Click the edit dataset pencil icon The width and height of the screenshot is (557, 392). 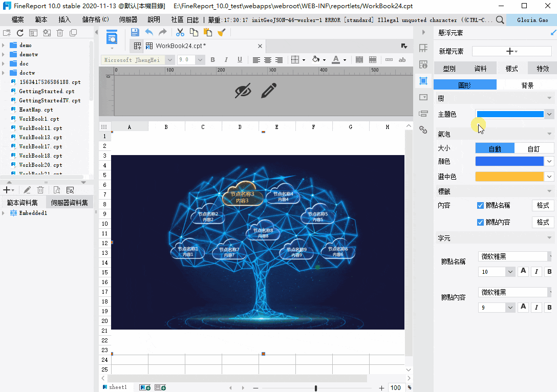click(27, 190)
